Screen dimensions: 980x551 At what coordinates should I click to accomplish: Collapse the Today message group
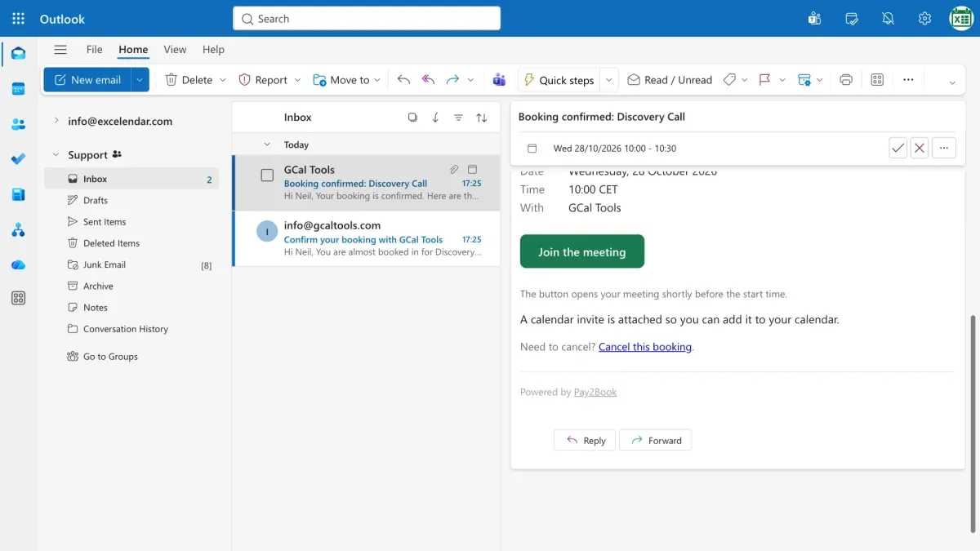266,144
